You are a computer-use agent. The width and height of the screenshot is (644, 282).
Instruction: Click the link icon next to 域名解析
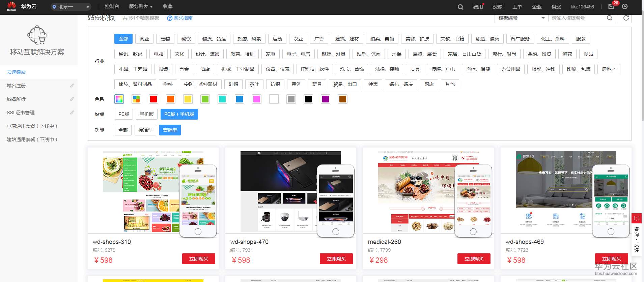coord(72,99)
